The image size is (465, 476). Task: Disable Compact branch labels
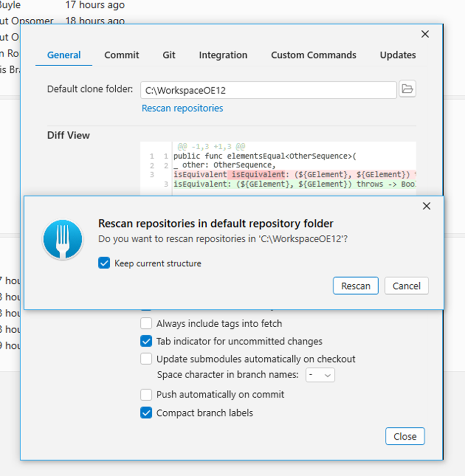[x=146, y=412]
